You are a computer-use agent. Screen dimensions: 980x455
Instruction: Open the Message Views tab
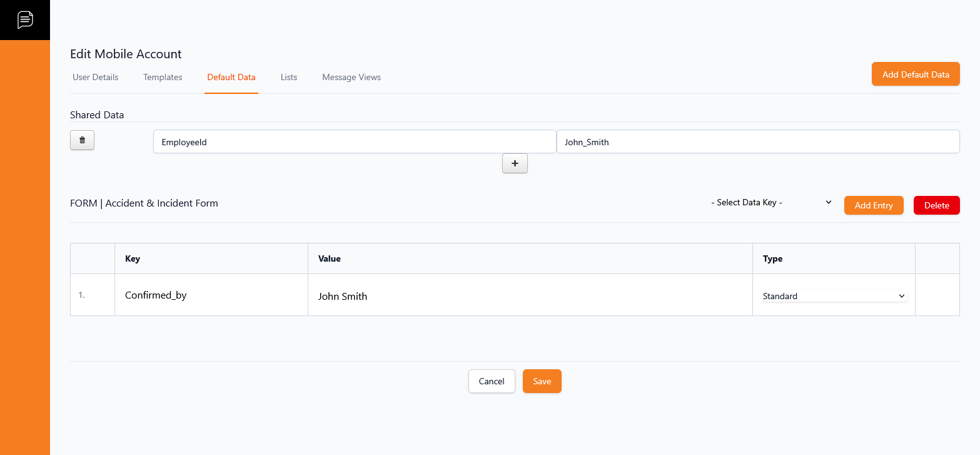(351, 77)
